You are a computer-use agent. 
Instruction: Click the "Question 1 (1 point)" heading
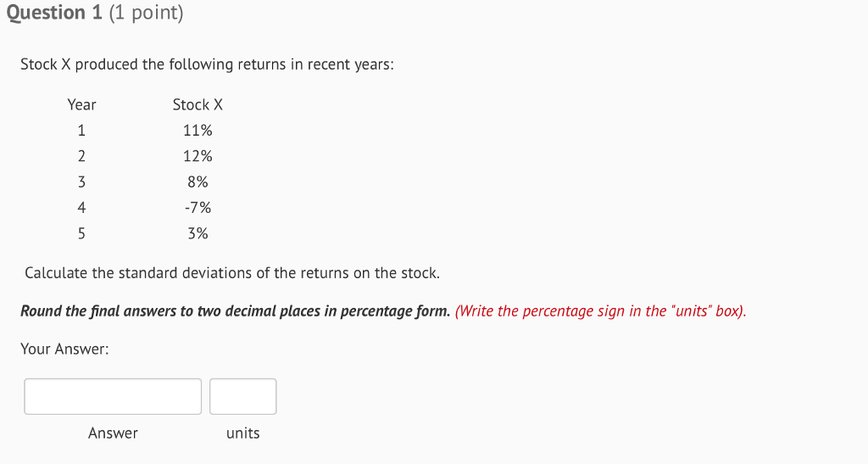[x=94, y=14]
